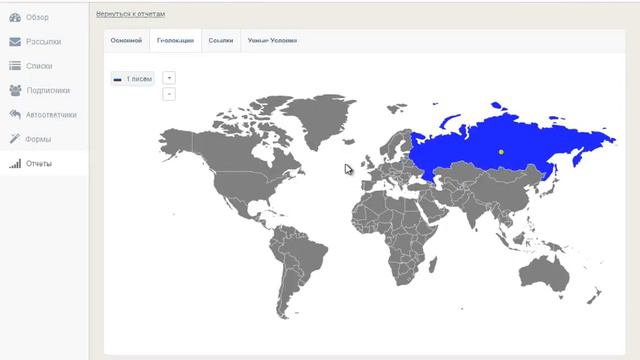Image resolution: width=640 pixels, height=360 pixels.
Task: Open the last tab after Ссылки
Action: [272, 40]
